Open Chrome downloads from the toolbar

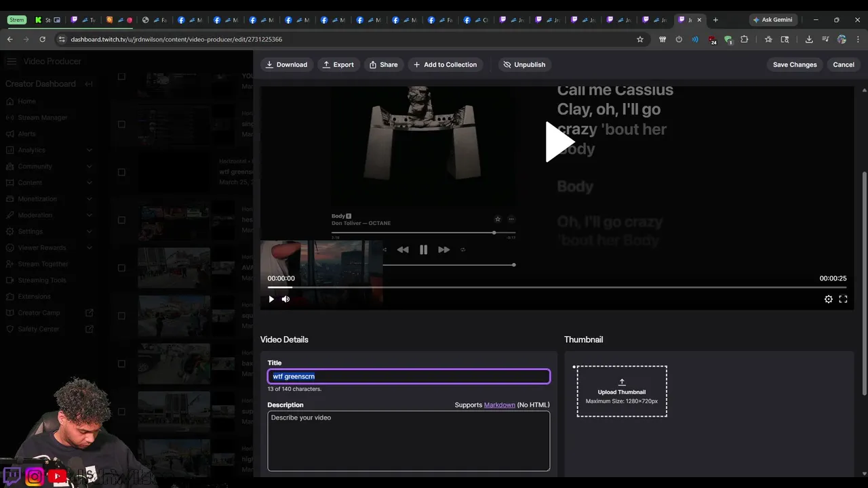pos(809,39)
